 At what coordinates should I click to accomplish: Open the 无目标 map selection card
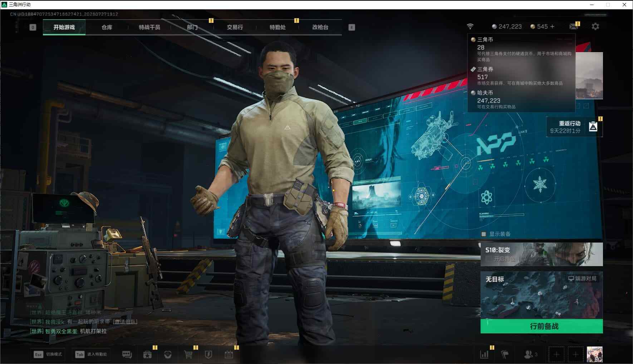[x=541, y=295]
